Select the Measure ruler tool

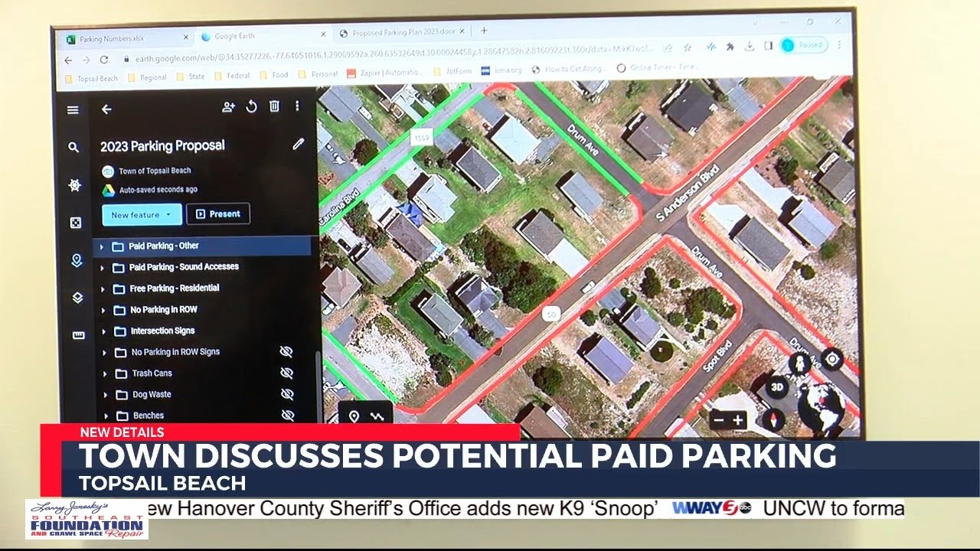[78, 335]
